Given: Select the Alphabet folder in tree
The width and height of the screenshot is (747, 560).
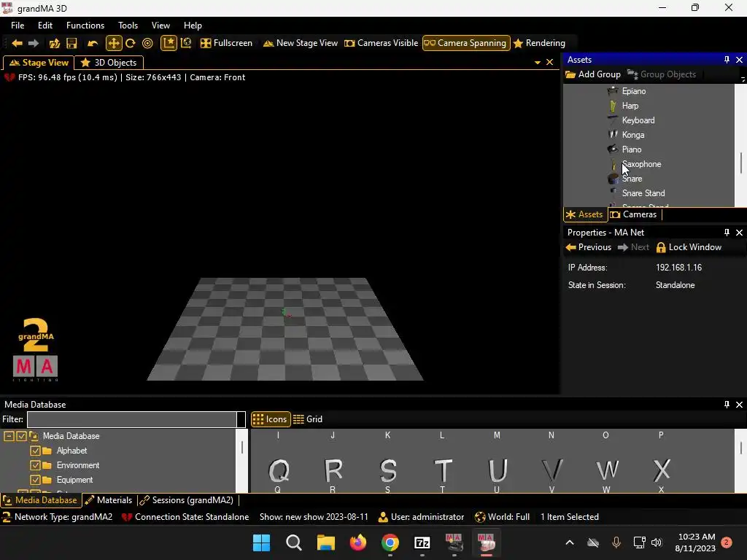Looking at the screenshot, I should coord(71,451).
